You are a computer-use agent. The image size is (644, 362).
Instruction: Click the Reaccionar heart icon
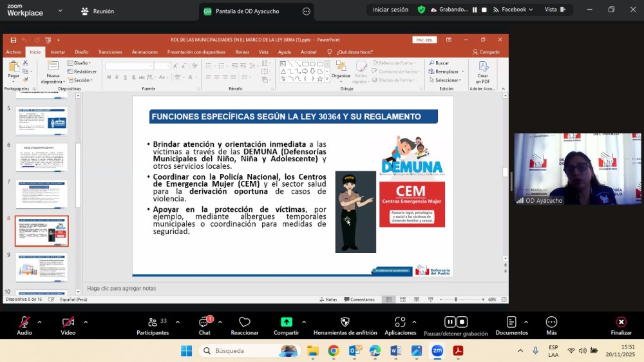click(x=244, y=323)
